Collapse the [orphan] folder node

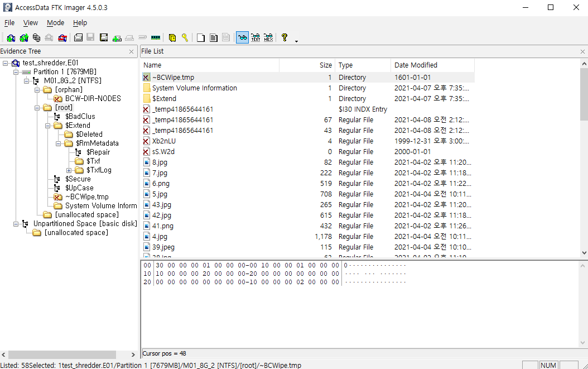click(37, 90)
